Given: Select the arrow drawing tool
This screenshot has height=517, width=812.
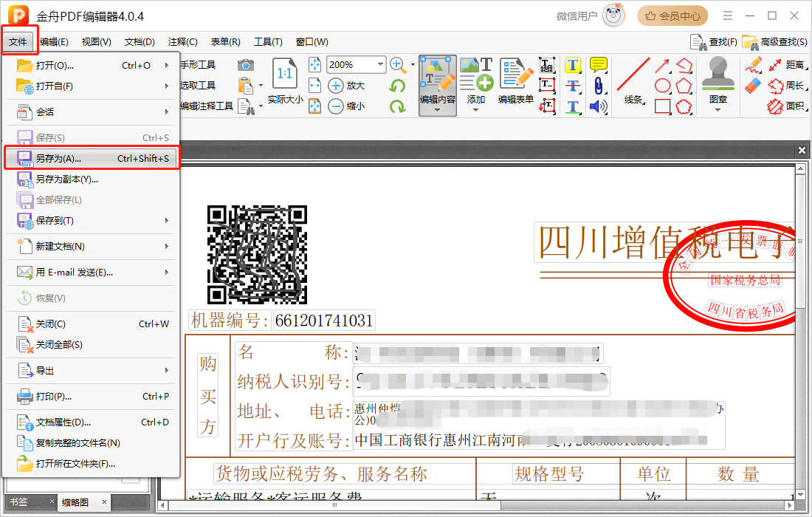Looking at the screenshot, I should [x=662, y=65].
